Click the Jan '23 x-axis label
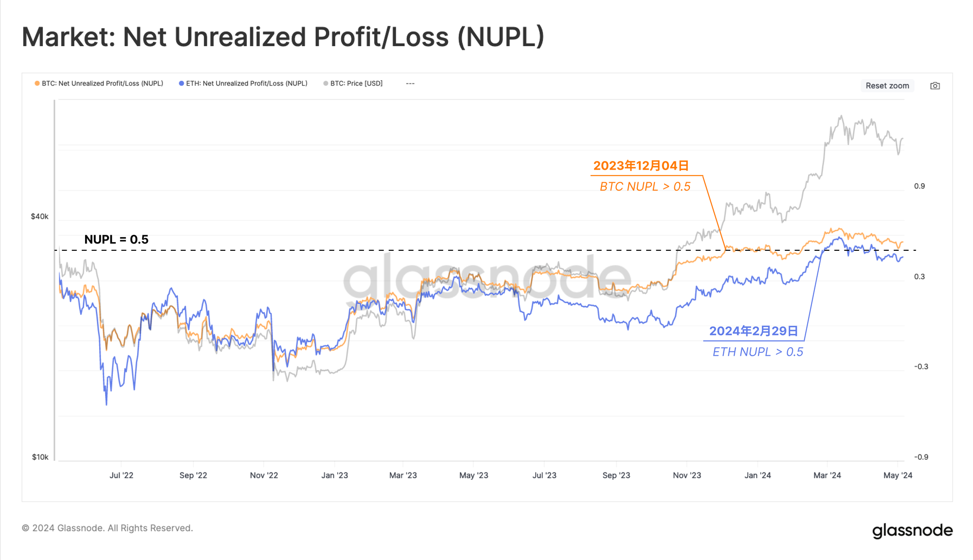Screen dimensions: 973x560 tap(335, 475)
